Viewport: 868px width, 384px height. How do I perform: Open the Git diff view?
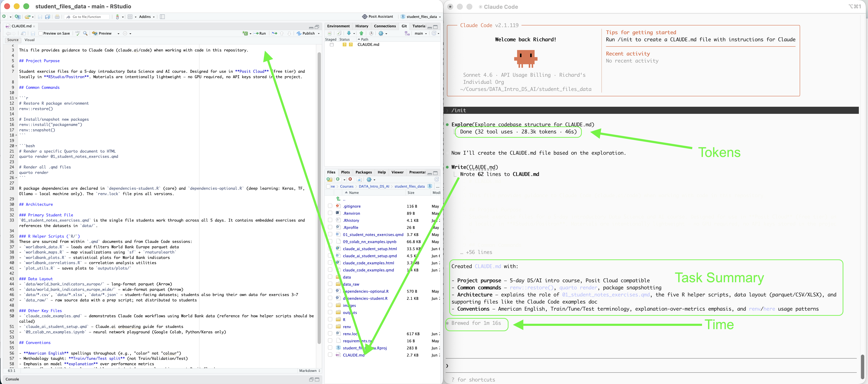[329, 33]
